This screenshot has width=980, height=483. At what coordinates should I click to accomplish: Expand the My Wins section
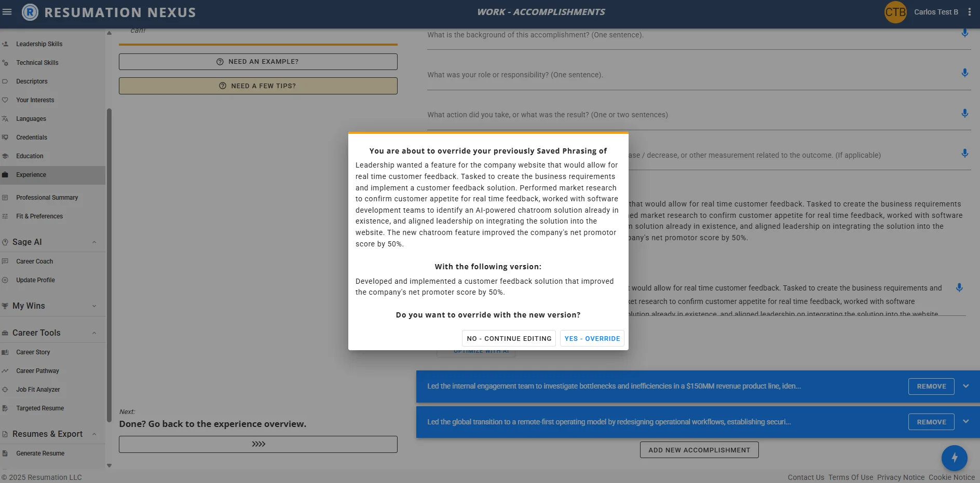[x=94, y=306]
